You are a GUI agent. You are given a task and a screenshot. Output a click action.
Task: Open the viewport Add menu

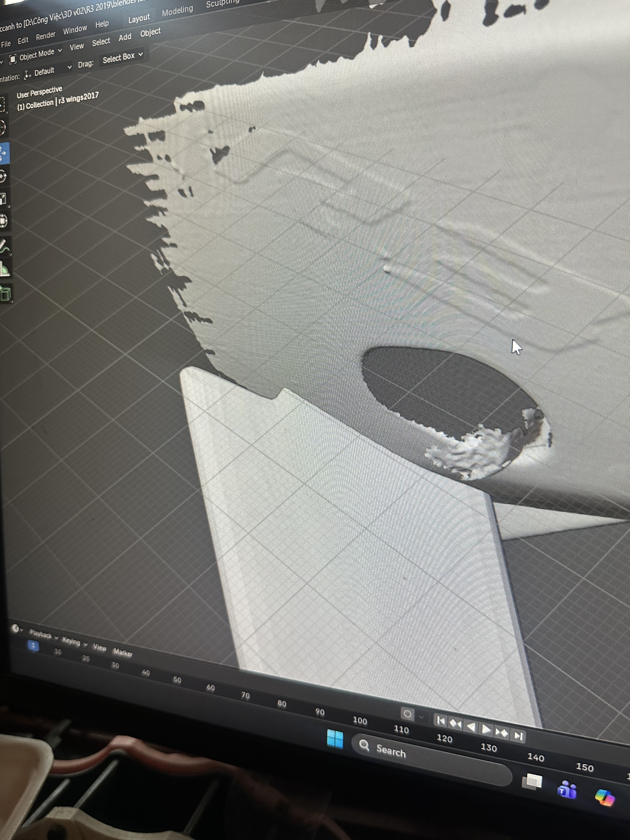[x=125, y=37]
